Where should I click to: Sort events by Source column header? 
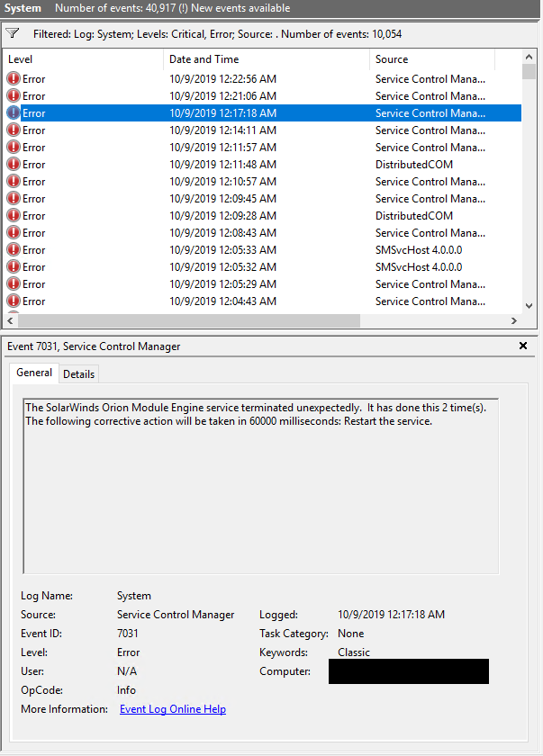click(432, 59)
